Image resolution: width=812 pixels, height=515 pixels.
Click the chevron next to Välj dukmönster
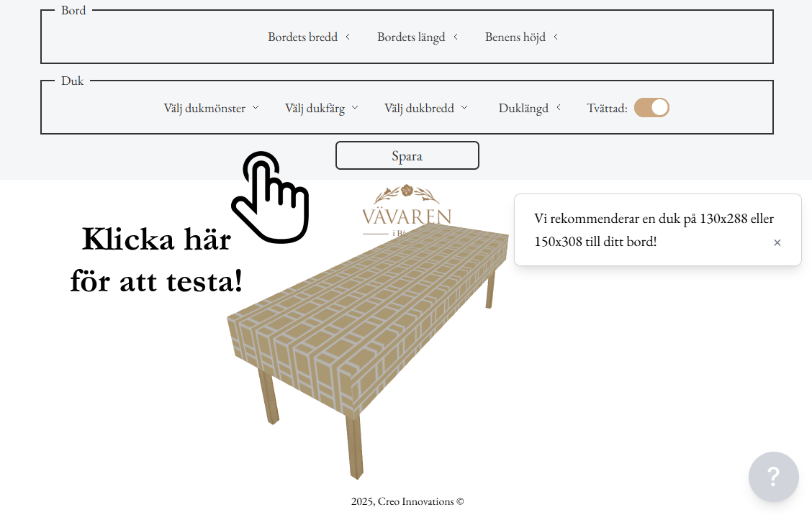coord(256,108)
